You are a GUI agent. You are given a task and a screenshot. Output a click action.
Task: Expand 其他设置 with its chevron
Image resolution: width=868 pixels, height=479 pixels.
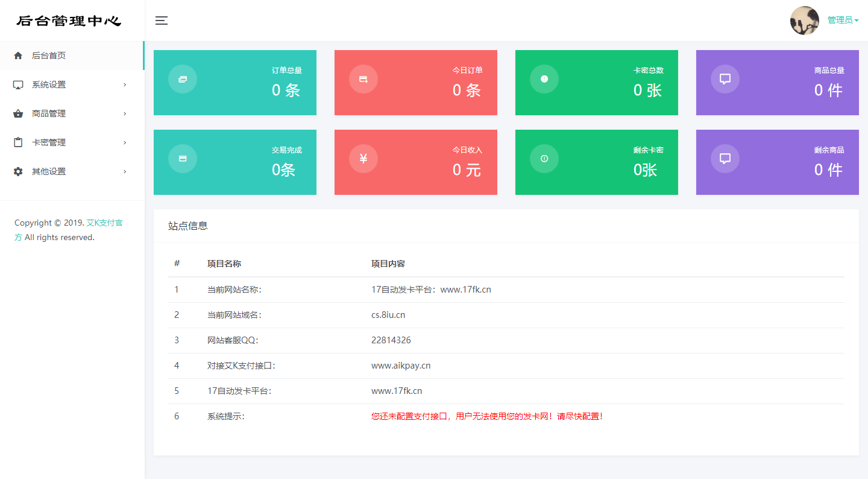125,171
